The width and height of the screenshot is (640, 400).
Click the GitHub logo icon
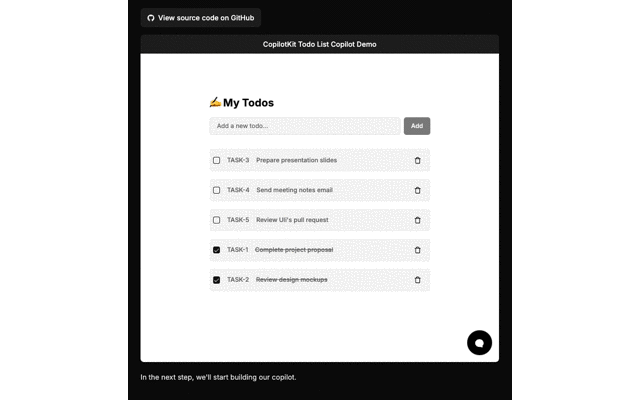151,18
